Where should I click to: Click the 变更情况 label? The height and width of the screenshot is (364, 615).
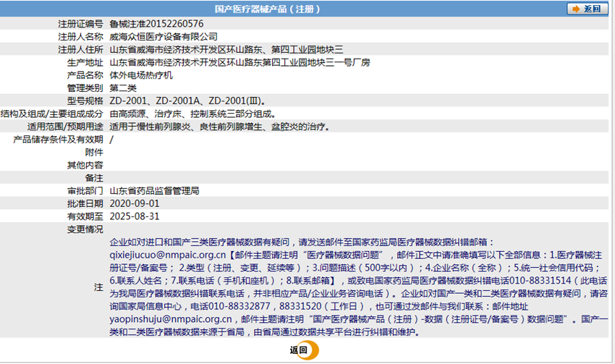click(85, 229)
